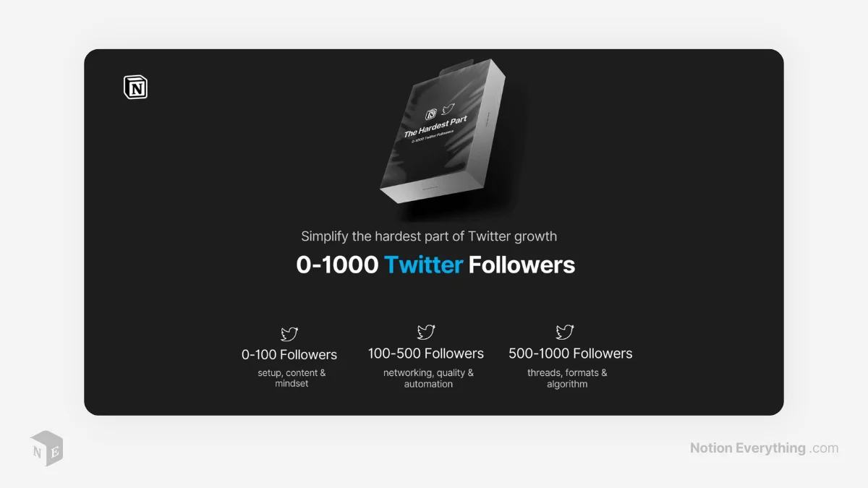Open the Notion Everything .com link
868x488 pixels.
click(764, 448)
